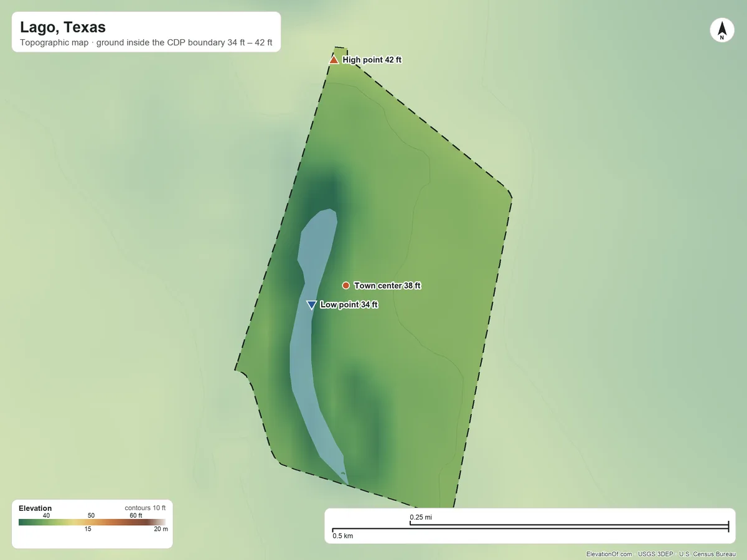Click the '20 m' legend tick label

[x=161, y=529]
